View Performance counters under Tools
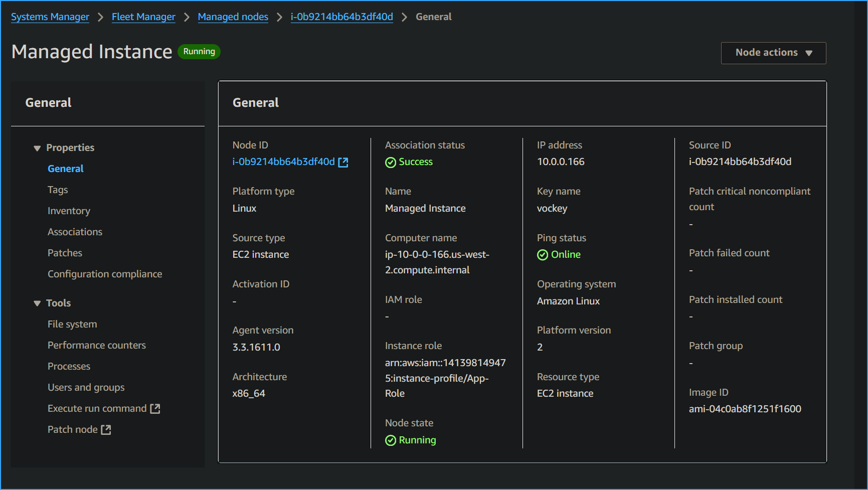 (96, 345)
